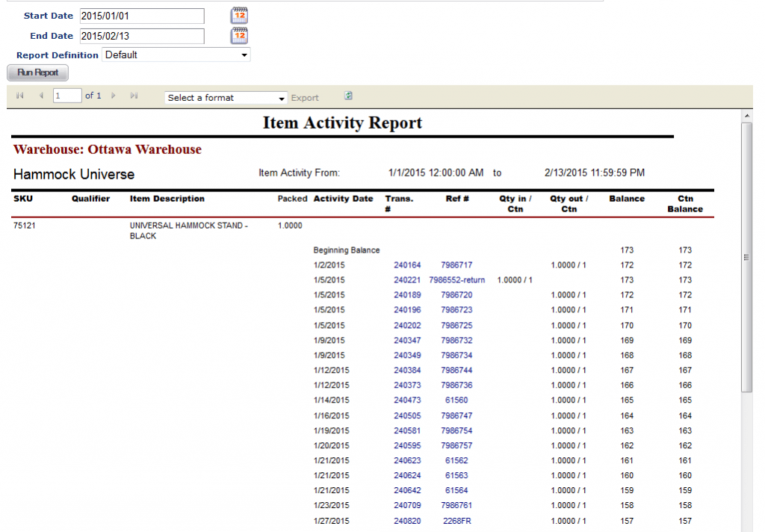The width and height of the screenshot is (765, 532).
Task: Open the End Date calendar picker
Action: [239, 35]
